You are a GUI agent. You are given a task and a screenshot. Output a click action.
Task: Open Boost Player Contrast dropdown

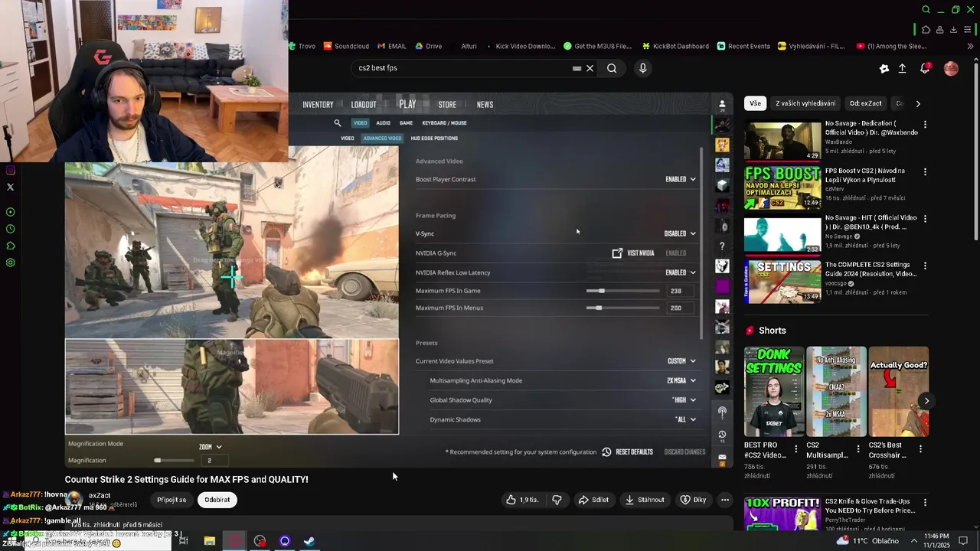pyautogui.click(x=681, y=179)
